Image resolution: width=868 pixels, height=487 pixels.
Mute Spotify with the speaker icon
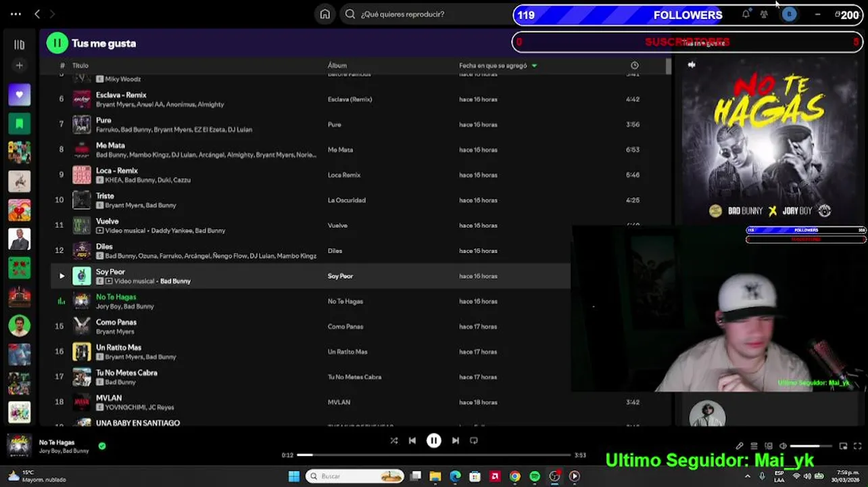tap(783, 446)
